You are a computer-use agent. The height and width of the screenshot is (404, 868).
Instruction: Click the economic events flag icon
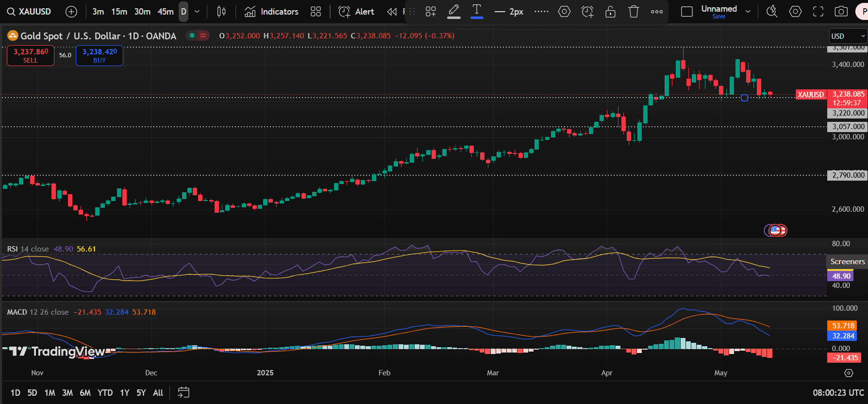(776, 230)
